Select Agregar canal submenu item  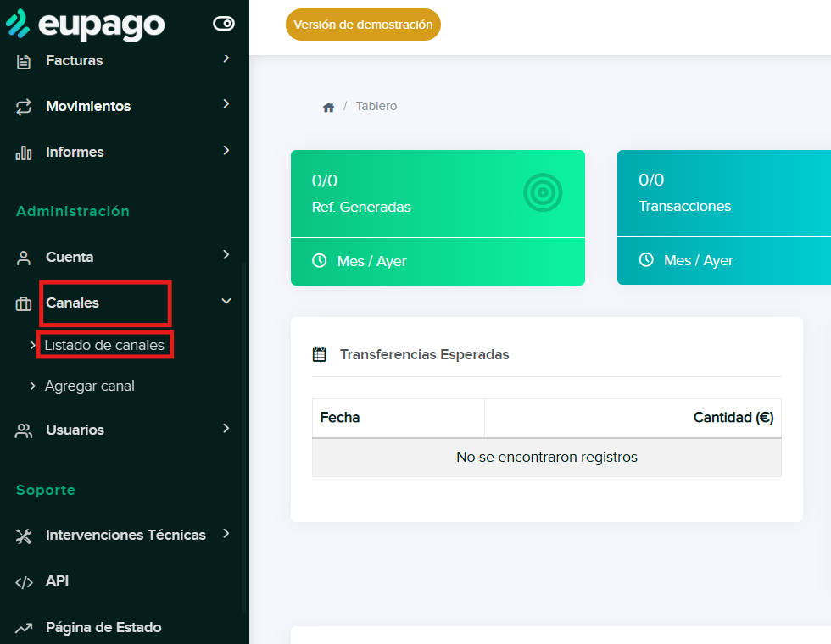coord(89,386)
